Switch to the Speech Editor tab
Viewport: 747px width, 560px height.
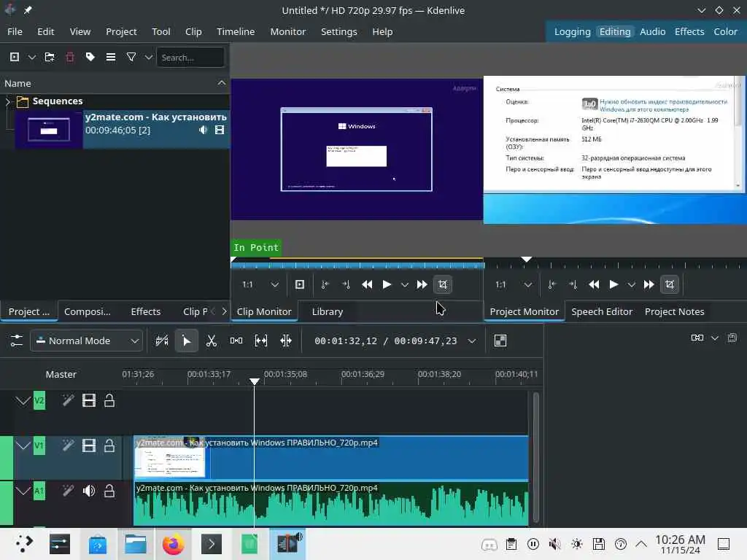click(x=602, y=311)
